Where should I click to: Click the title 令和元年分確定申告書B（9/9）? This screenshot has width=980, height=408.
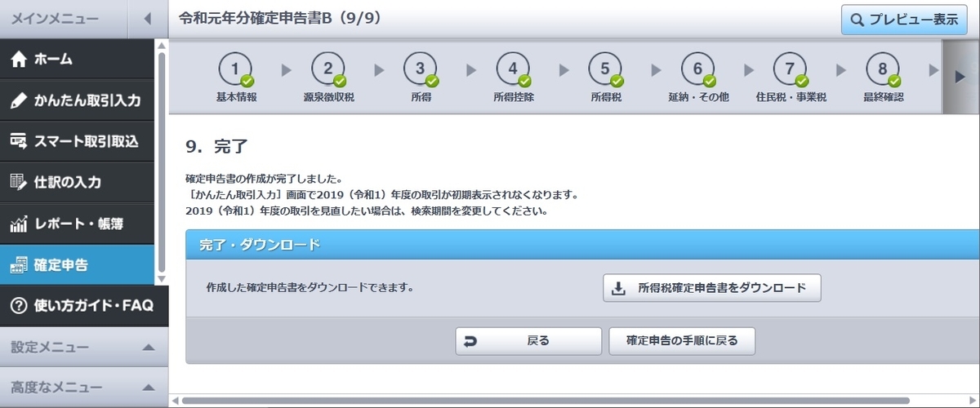[282, 18]
